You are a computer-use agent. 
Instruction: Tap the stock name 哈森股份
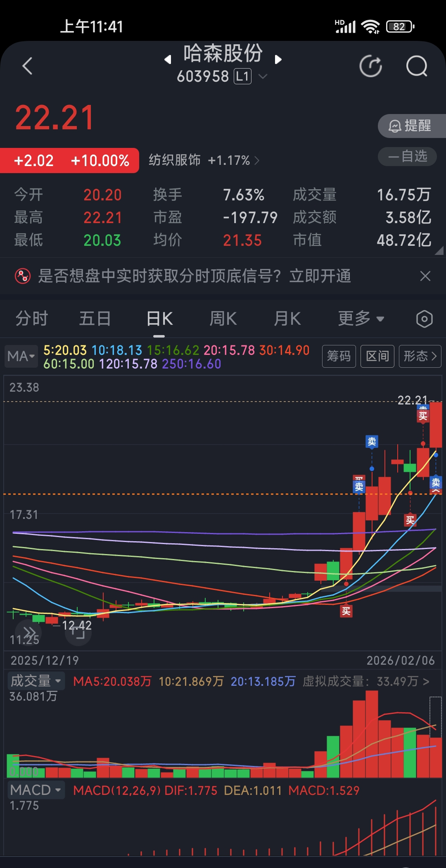(223, 53)
